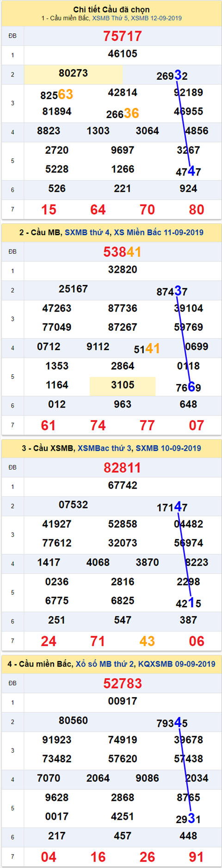Viewport: 222px width, 868px height.
Task: Click red number 91 in 09-09-2019 table
Action: click(x=197, y=857)
